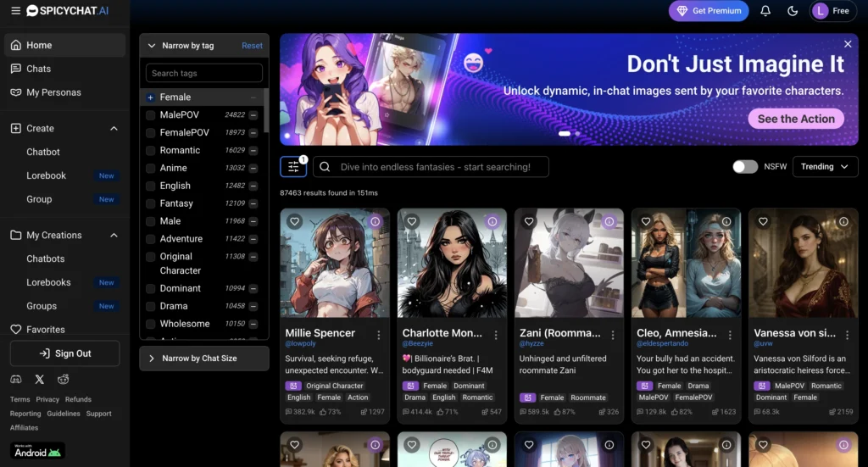This screenshot has width=868, height=467.
Task: Open the Reddit social icon
Action: [63, 380]
